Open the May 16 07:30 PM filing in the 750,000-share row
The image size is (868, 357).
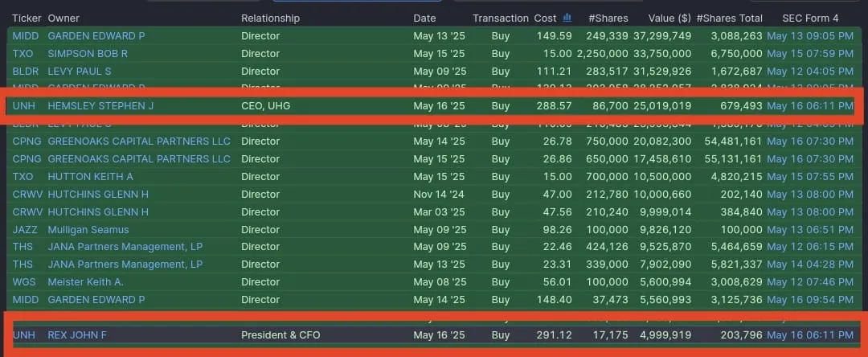[x=810, y=142]
